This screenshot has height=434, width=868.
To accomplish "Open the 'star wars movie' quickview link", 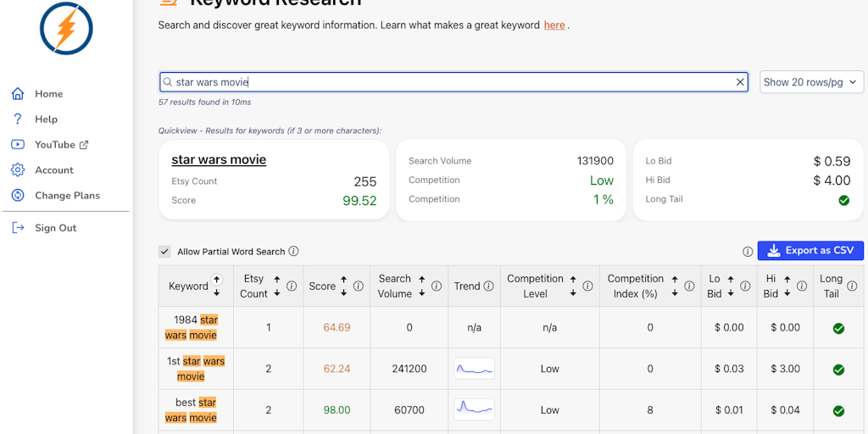I will [x=219, y=160].
